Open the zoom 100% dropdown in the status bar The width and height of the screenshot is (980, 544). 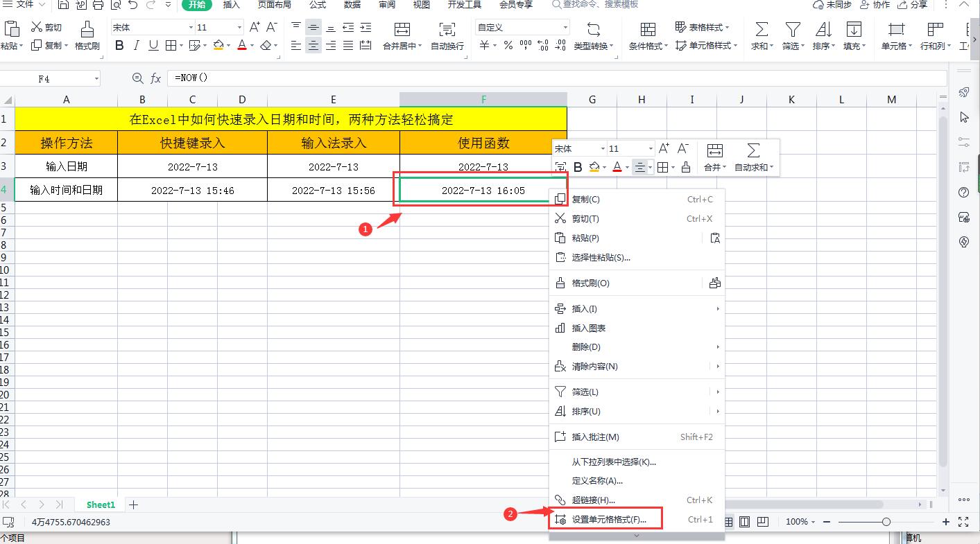click(x=814, y=521)
